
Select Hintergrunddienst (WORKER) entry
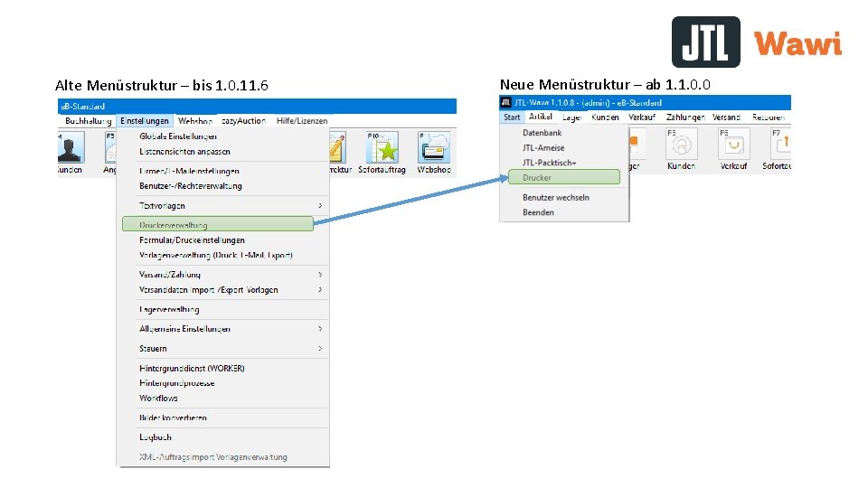[x=192, y=368]
